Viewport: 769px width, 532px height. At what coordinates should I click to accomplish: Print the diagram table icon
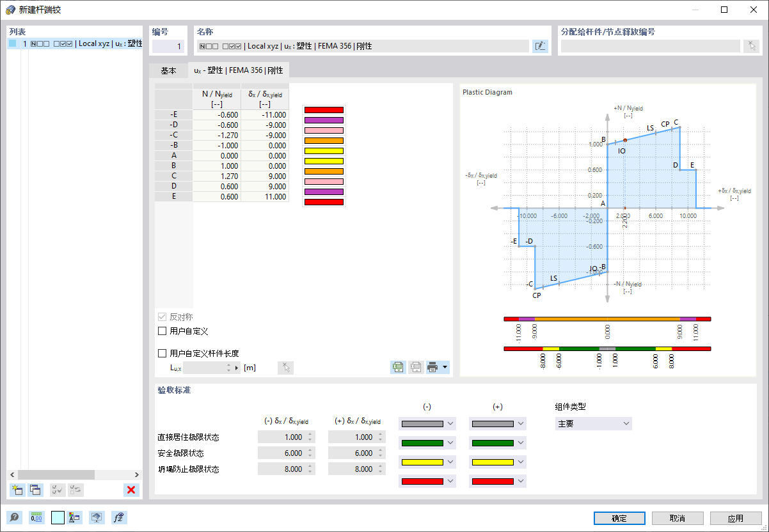[433, 367]
